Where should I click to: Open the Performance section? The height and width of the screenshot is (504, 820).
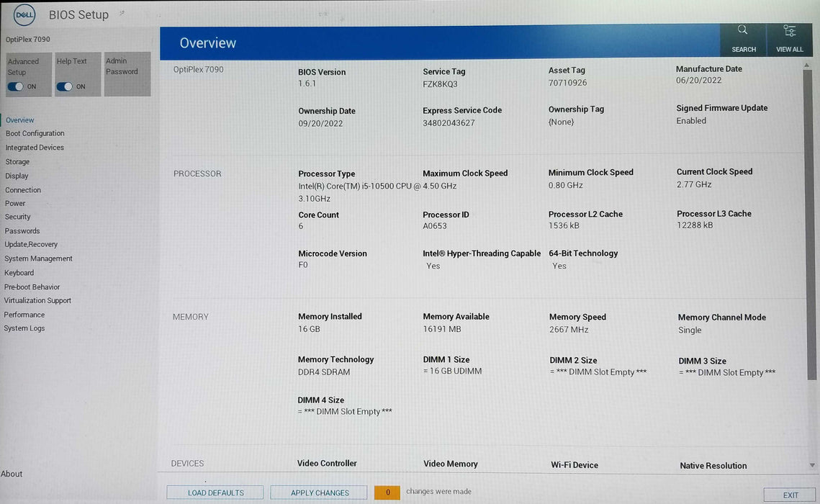[x=24, y=314]
